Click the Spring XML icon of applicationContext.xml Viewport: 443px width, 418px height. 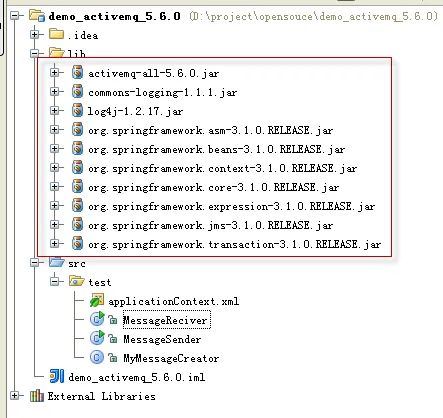tap(97, 300)
